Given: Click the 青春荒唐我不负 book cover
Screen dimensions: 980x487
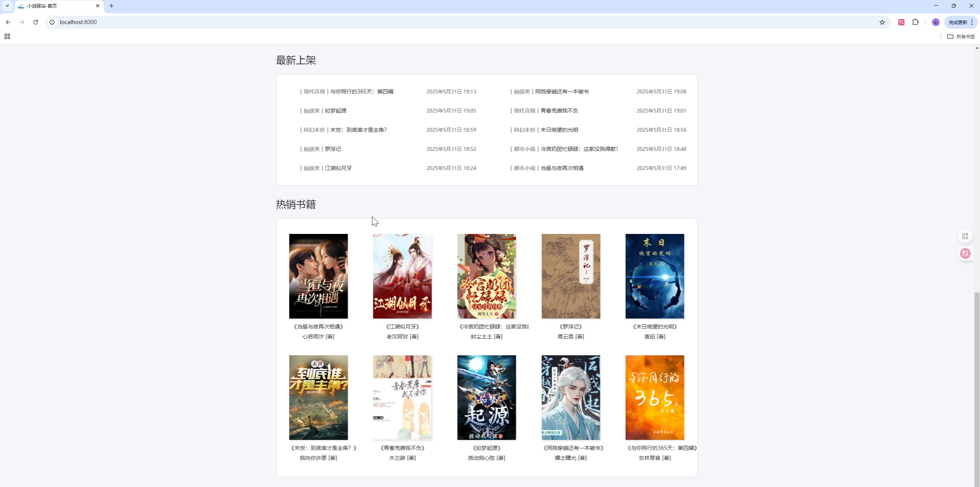Looking at the screenshot, I should click(402, 397).
